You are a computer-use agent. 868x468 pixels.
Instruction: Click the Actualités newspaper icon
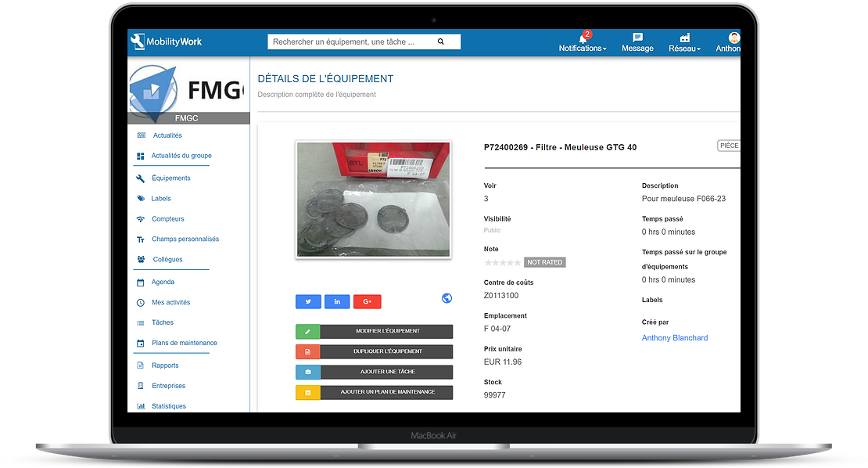coord(142,135)
